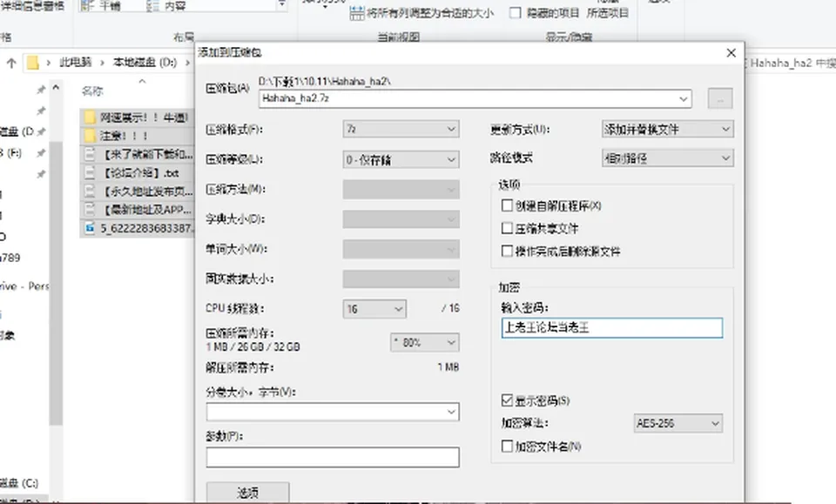Open the CPU 线程数 dropdown showing 16
This screenshot has height=504, width=836.
pos(374,309)
